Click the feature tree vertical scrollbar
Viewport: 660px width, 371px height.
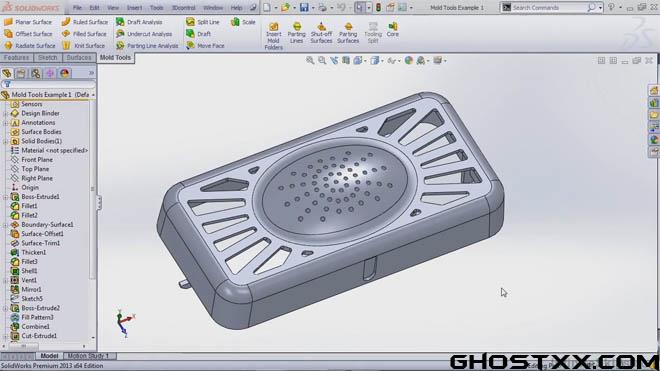93,190
